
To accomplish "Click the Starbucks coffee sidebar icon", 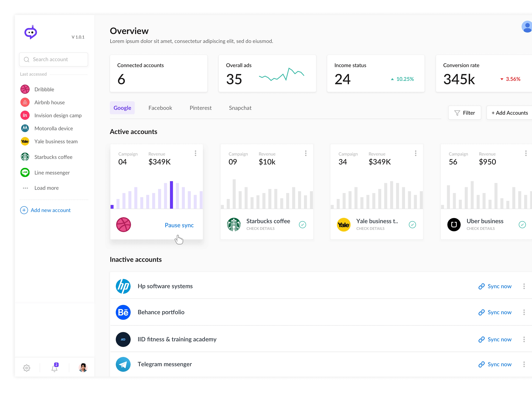I will (25, 157).
